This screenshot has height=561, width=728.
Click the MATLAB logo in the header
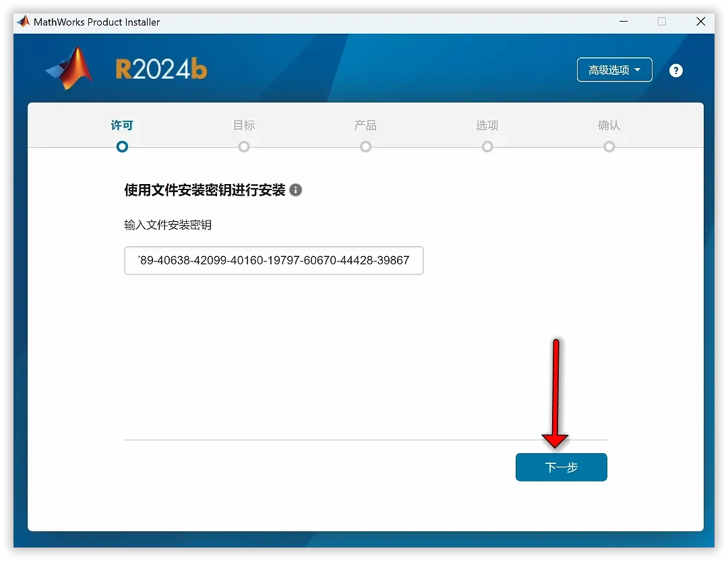click(x=69, y=68)
